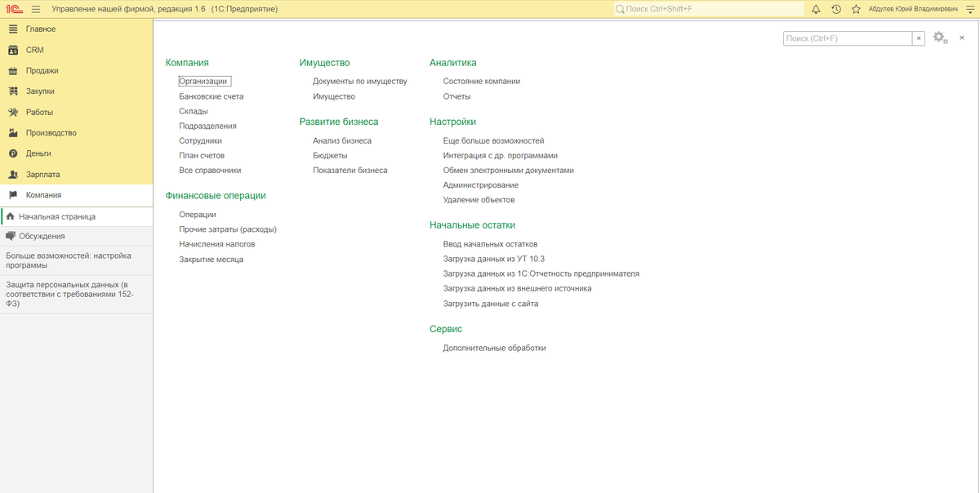Screen dimensions: 980x493
Task: Switch to Начальная страница tab
Action: click(76, 216)
